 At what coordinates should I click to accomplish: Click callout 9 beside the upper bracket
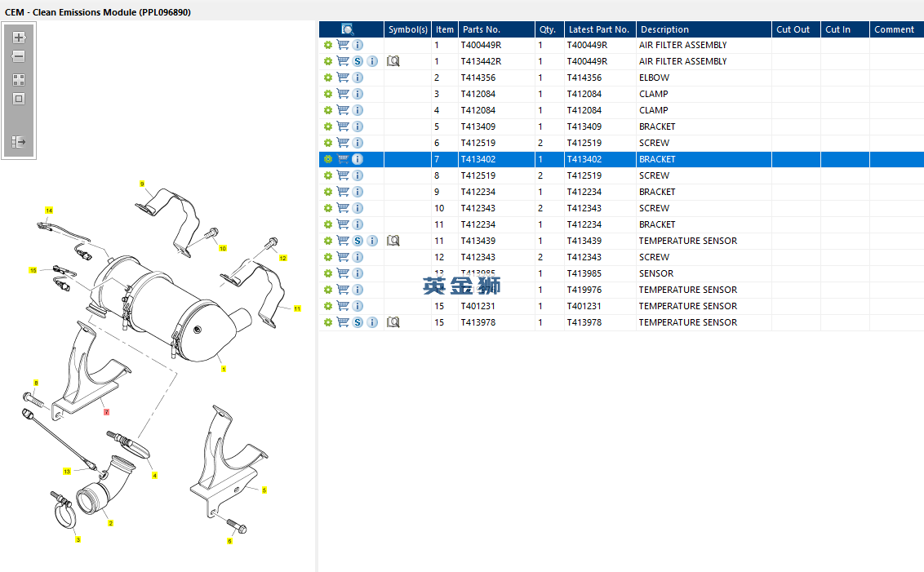pyautogui.click(x=142, y=184)
